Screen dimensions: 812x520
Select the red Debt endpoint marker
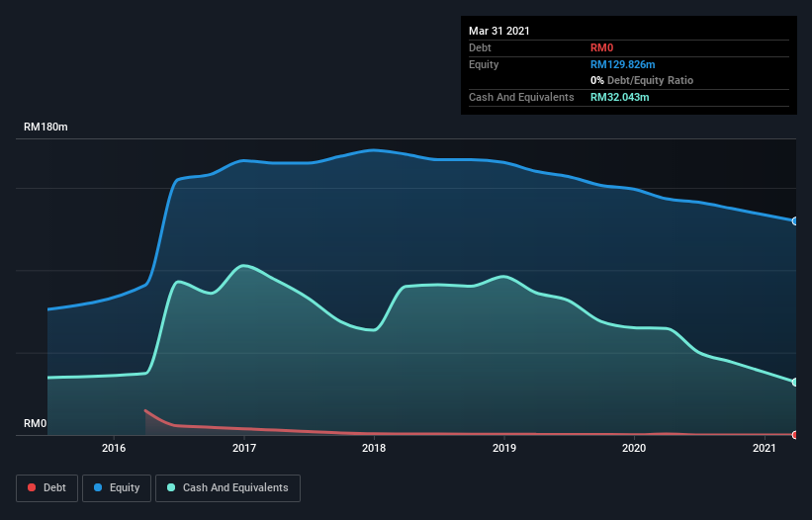click(795, 435)
